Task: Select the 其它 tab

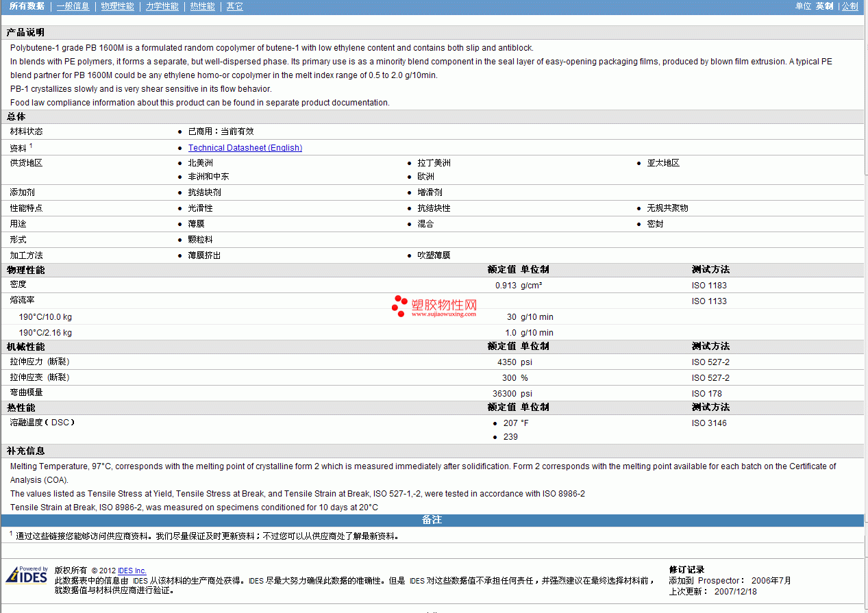Action: point(234,6)
